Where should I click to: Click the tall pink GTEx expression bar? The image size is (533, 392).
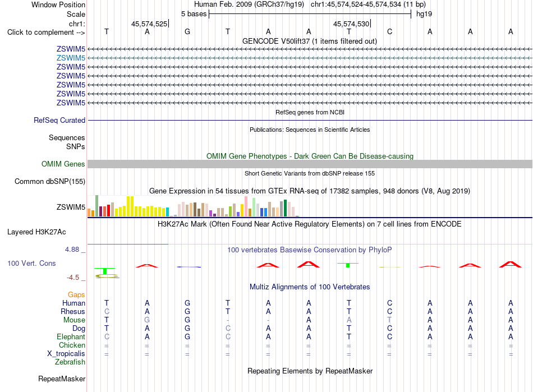click(246, 206)
